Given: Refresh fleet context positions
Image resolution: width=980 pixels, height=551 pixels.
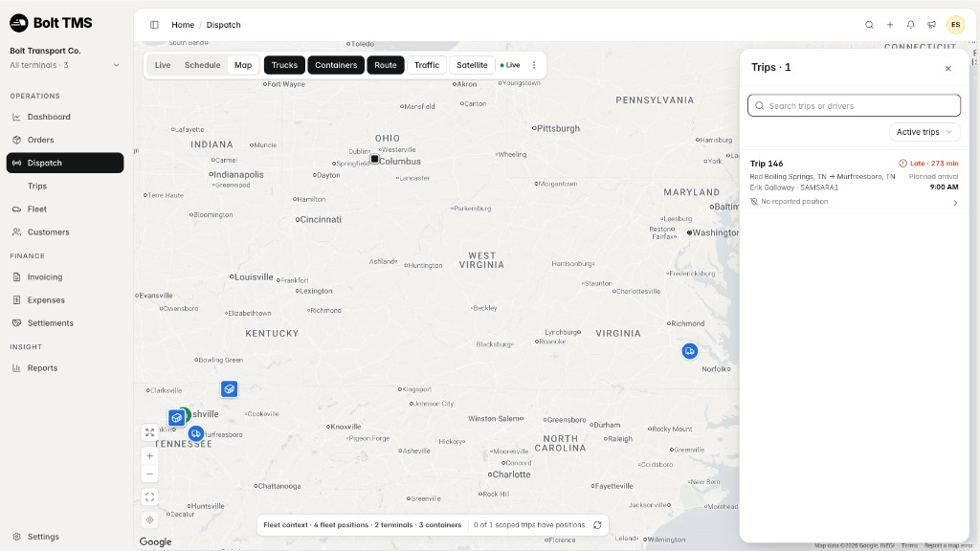Looking at the screenshot, I should point(597,525).
